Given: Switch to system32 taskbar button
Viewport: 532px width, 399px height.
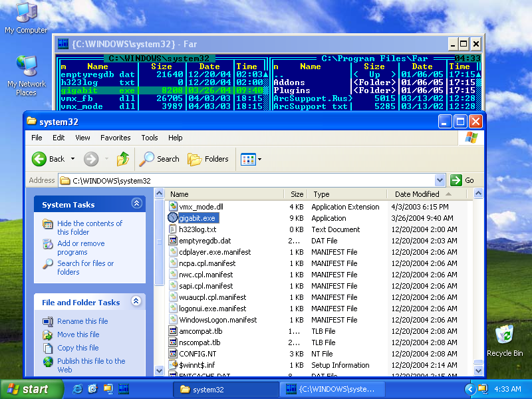Looking at the screenshot, I should click(x=226, y=390).
